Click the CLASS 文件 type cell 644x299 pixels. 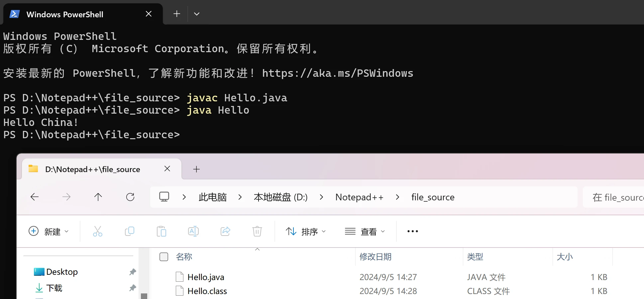pos(488,291)
